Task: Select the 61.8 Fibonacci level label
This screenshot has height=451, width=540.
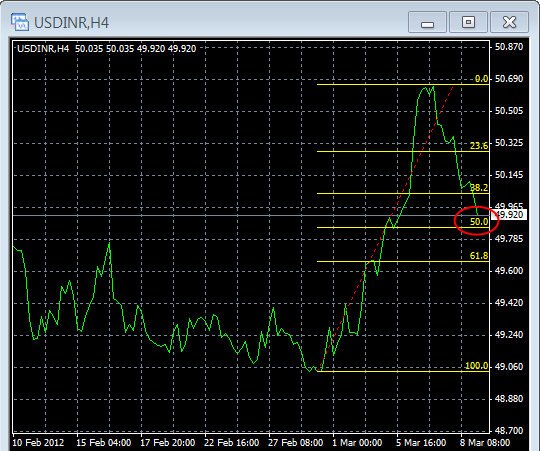Action: point(479,256)
